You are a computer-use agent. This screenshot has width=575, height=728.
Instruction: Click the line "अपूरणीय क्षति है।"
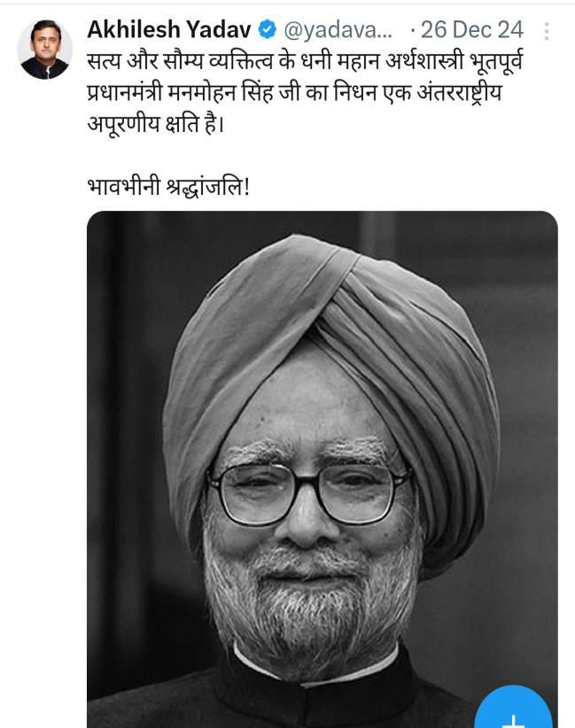pyautogui.click(x=156, y=124)
